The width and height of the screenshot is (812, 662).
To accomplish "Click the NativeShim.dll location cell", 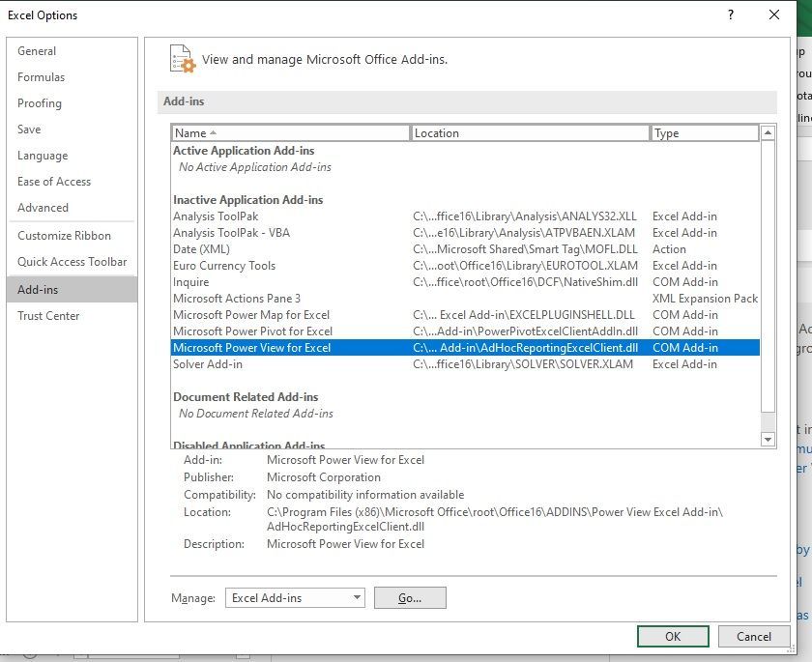I will pos(525,282).
